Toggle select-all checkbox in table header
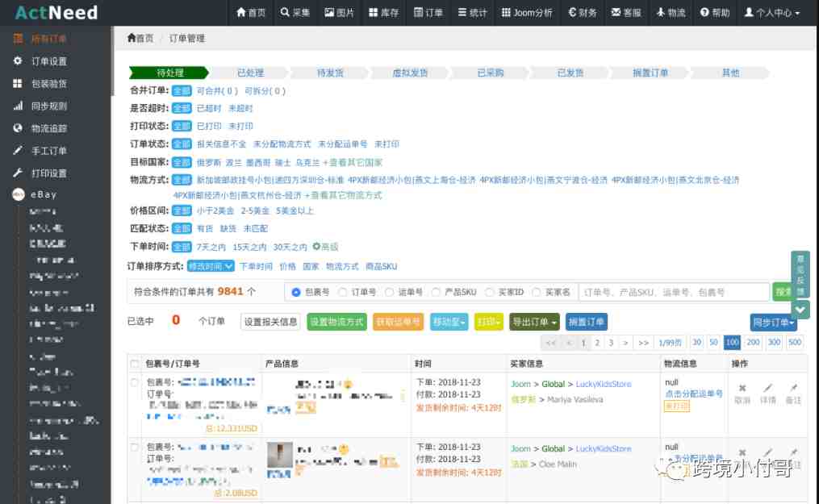Viewport: 819px width, 504px height. click(x=135, y=364)
